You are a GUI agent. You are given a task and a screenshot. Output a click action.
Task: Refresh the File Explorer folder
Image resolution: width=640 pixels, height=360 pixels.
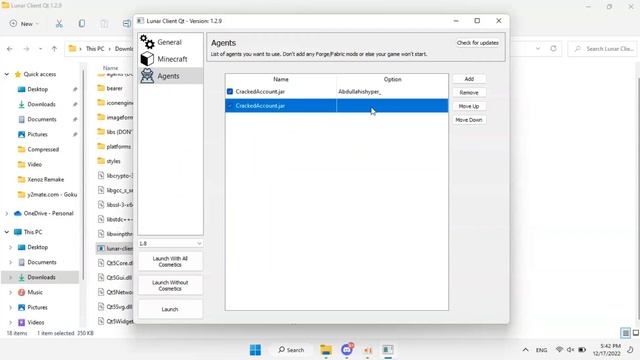pos(553,49)
